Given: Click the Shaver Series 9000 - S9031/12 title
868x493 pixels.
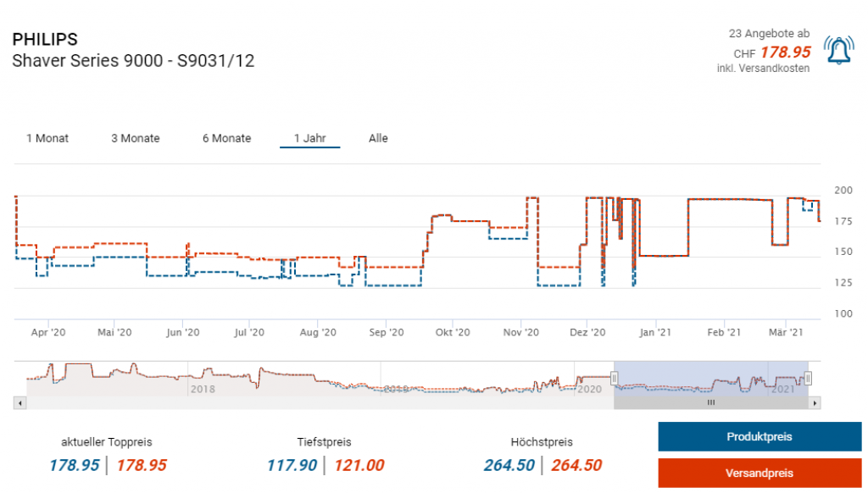Looking at the screenshot, I should click(133, 61).
